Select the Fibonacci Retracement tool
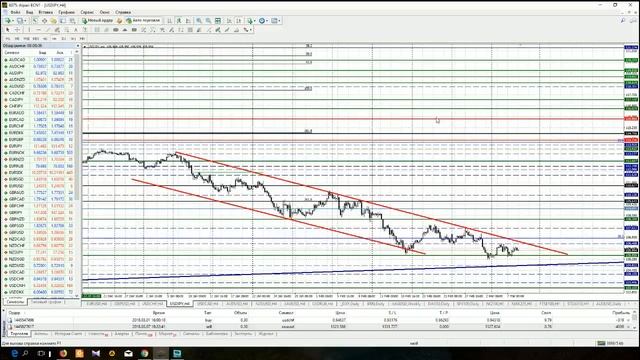The image size is (640, 360). 67,29
